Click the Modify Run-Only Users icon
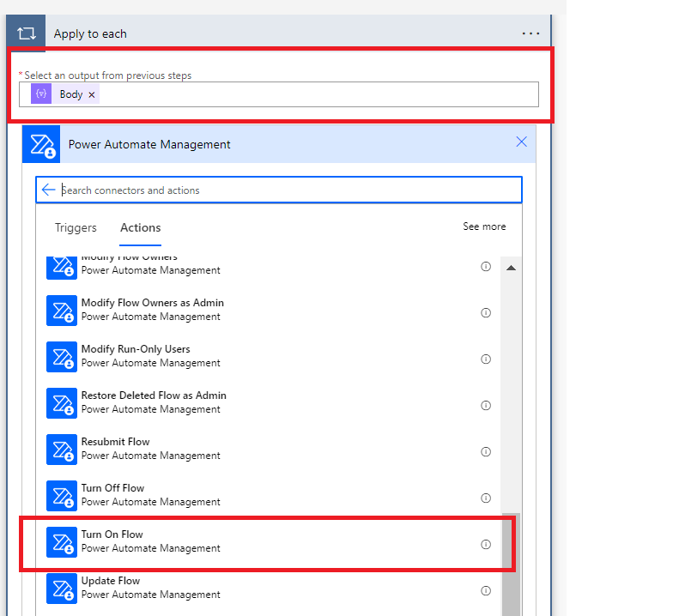 [62, 357]
